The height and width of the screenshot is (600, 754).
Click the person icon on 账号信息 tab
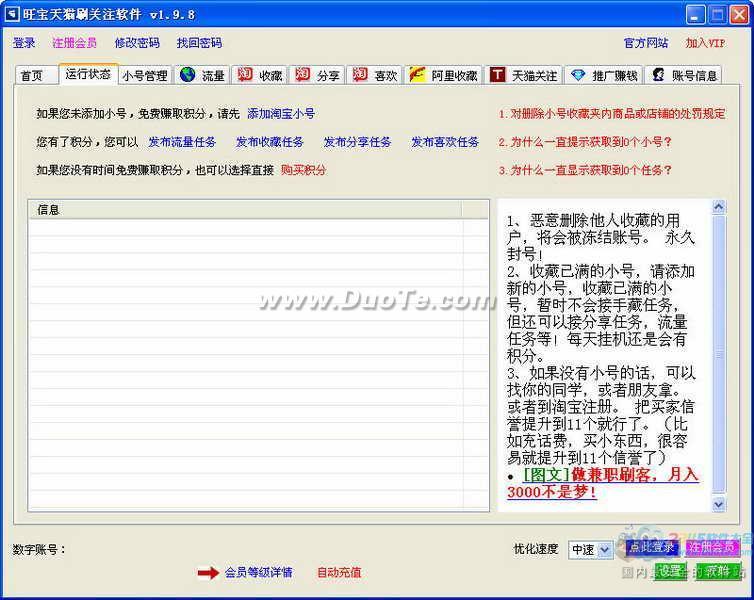pyautogui.click(x=658, y=75)
